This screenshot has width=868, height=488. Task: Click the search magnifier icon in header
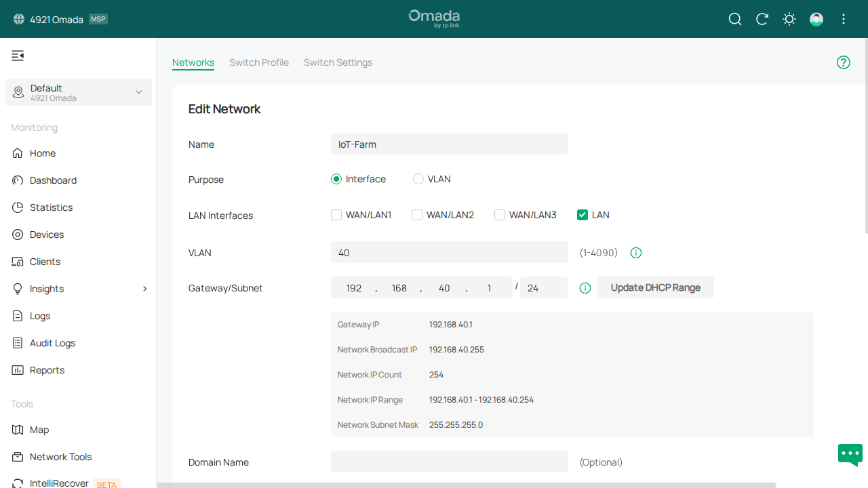click(x=734, y=19)
